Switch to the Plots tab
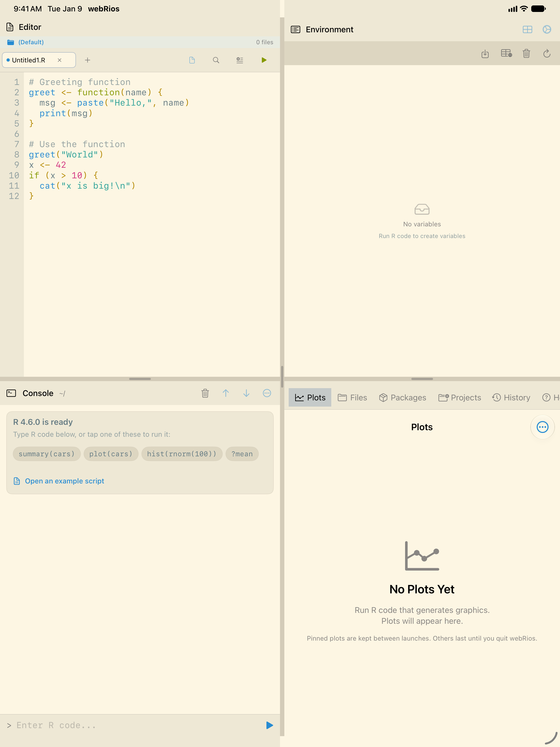 coord(310,397)
